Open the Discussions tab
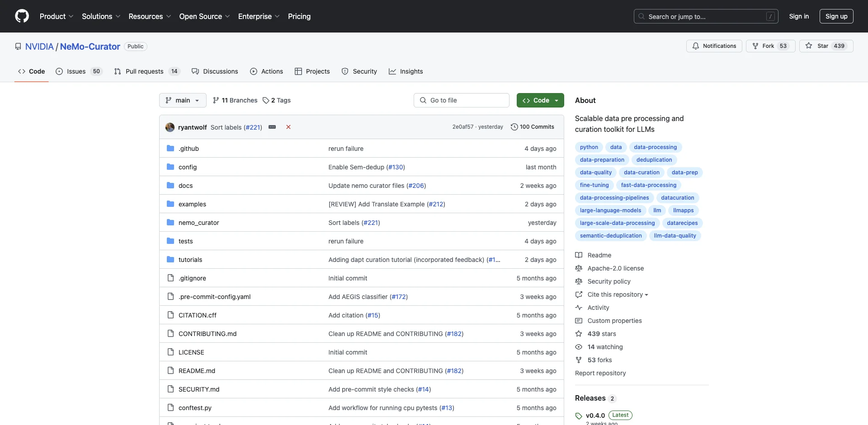This screenshot has width=868, height=425. click(215, 71)
